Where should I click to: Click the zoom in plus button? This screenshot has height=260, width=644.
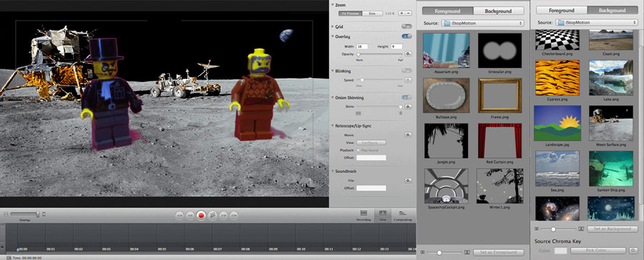point(401,13)
